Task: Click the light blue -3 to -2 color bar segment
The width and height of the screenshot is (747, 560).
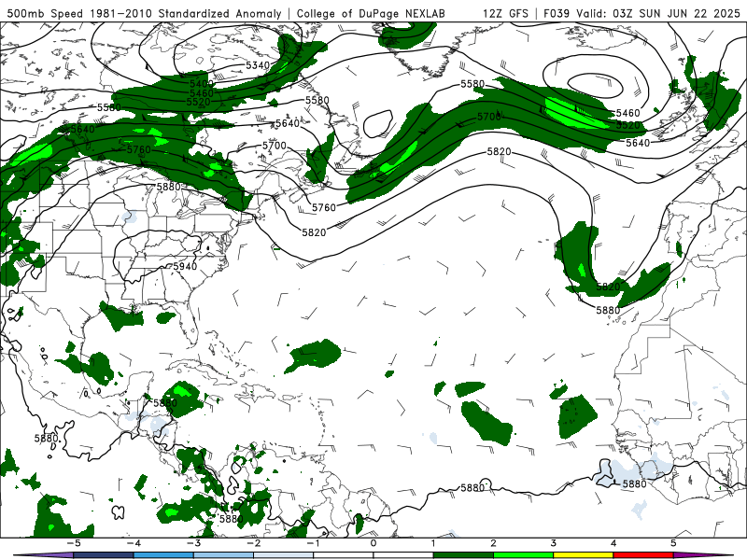Action: pyautogui.click(x=223, y=555)
